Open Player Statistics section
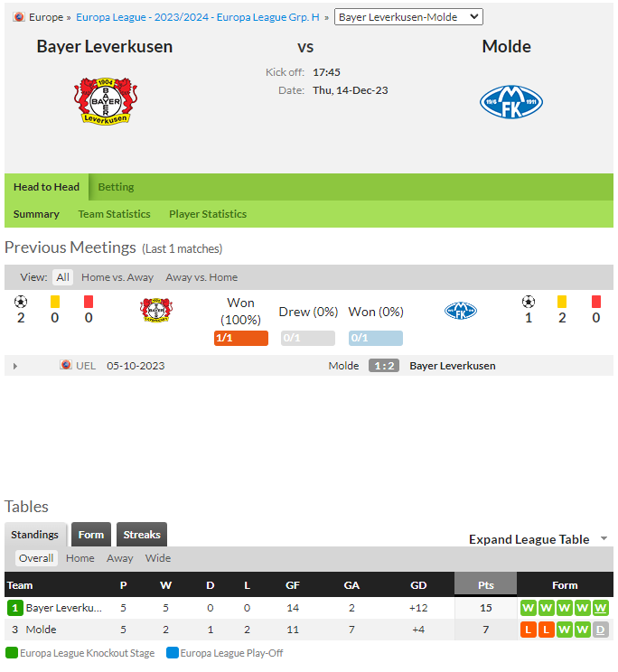618x672 pixels. [x=208, y=214]
